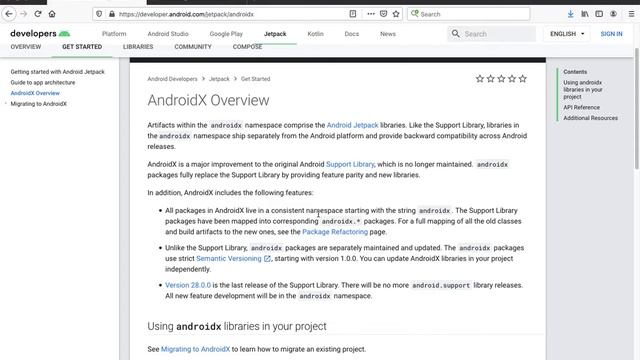This screenshot has height=360, width=640.
Task: Show sidebars icon in browser toolbar
Action: pos(599,14)
